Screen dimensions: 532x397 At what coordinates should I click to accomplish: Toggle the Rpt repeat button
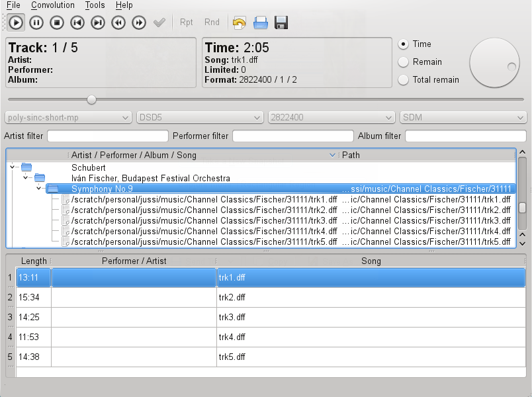(187, 22)
